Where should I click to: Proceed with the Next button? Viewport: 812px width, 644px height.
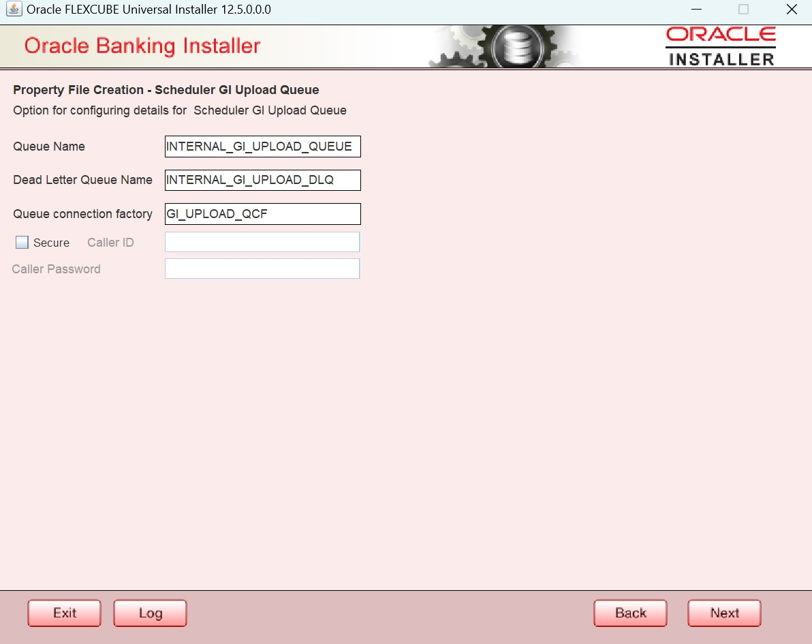click(725, 613)
